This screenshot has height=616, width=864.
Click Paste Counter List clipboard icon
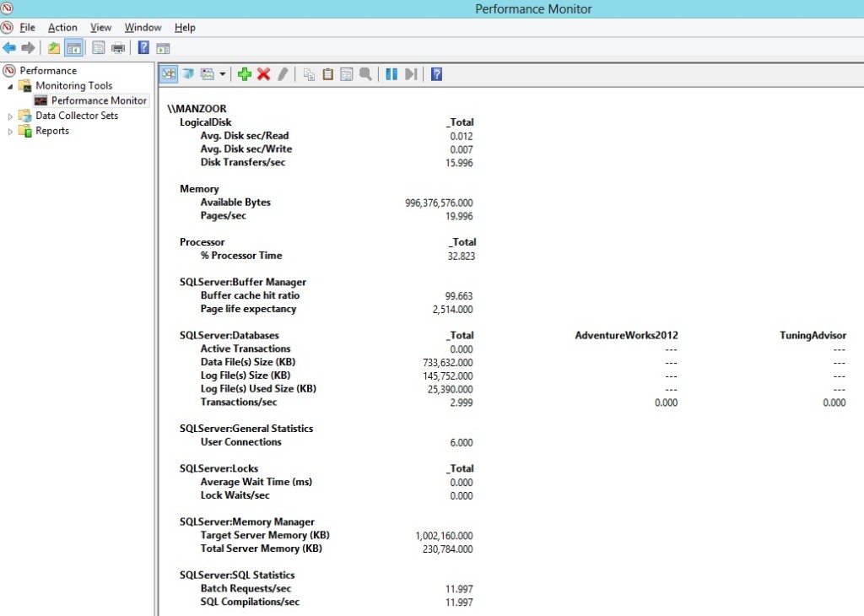coord(328,73)
